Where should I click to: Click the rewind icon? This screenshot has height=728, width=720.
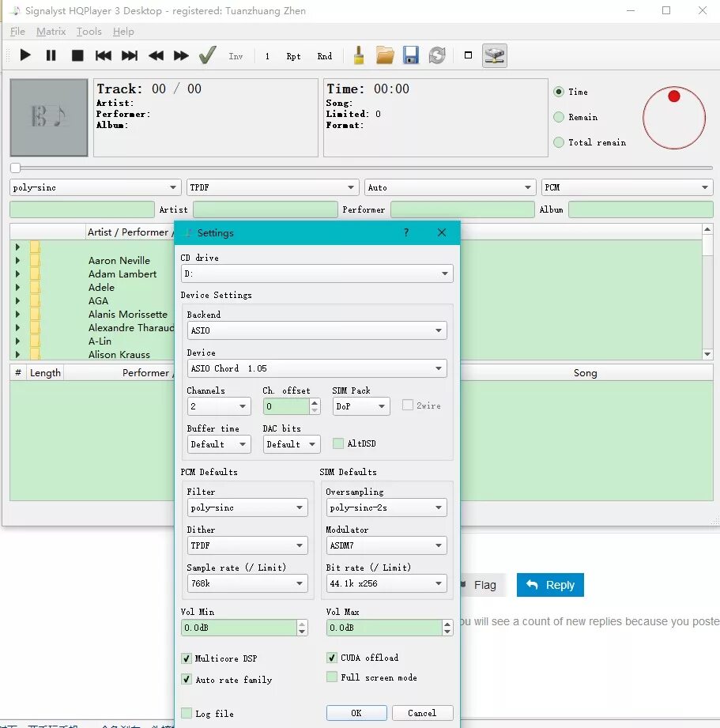coord(156,55)
